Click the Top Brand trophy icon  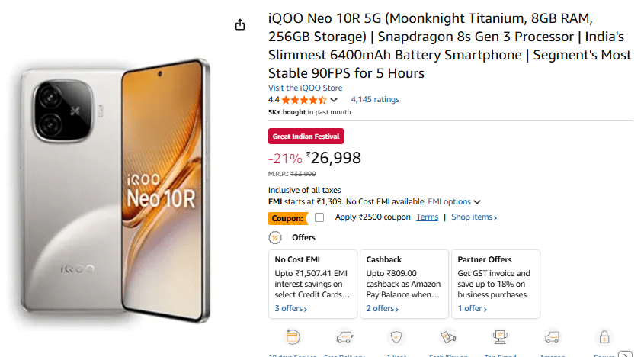click(501, 338)
